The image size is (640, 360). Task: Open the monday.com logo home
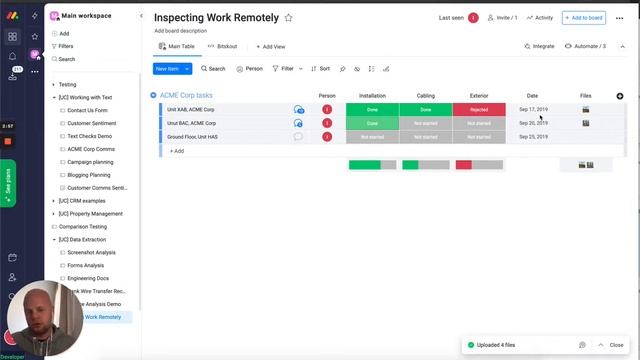tap(12, 16)
